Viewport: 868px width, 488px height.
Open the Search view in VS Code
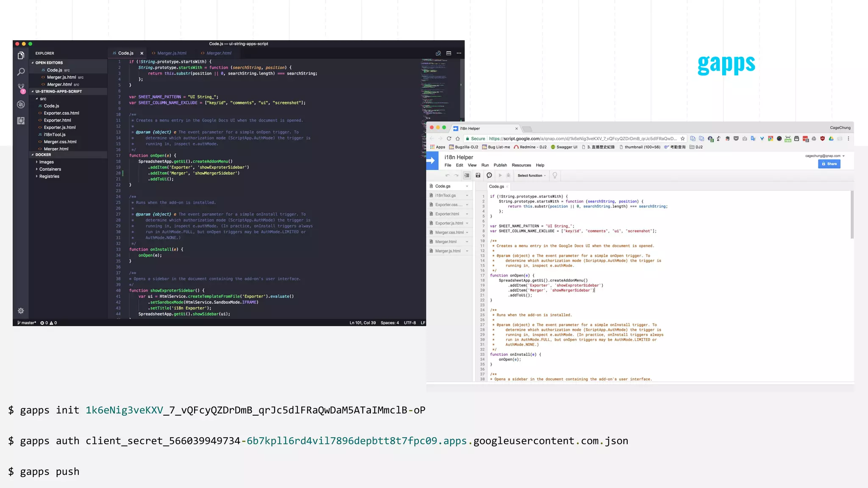pyautogui.click(x=21, y=72)
